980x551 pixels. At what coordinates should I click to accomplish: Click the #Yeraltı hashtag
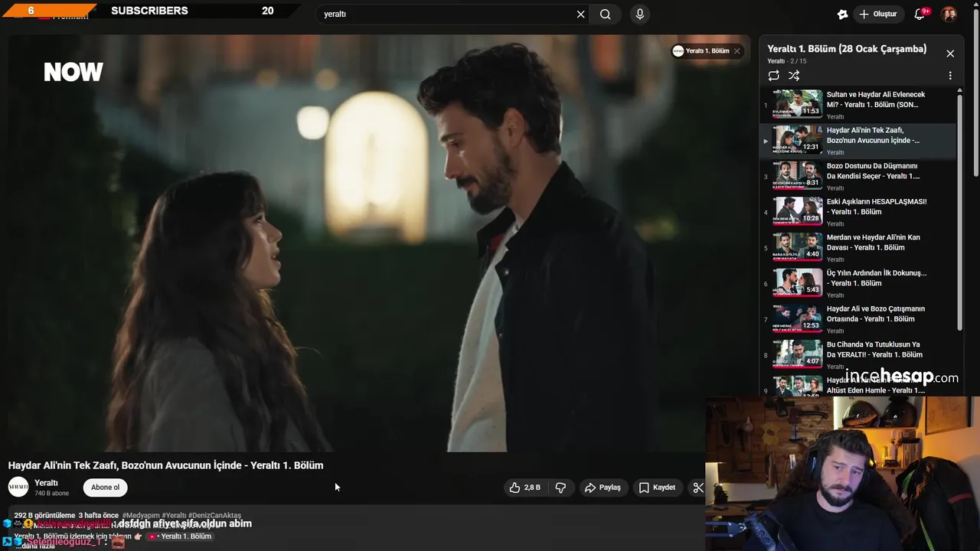174,516
